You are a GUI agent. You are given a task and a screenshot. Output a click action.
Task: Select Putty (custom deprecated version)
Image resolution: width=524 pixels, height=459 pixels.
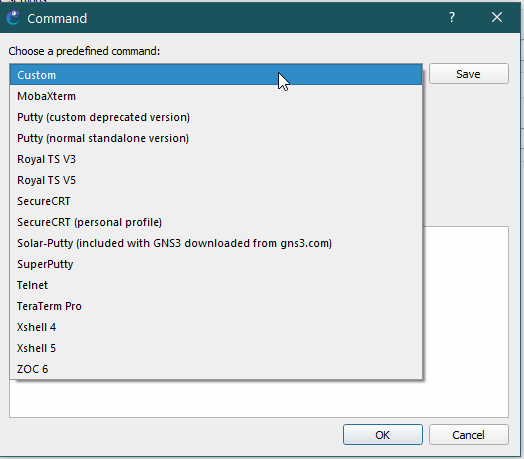tap(216, 117)
